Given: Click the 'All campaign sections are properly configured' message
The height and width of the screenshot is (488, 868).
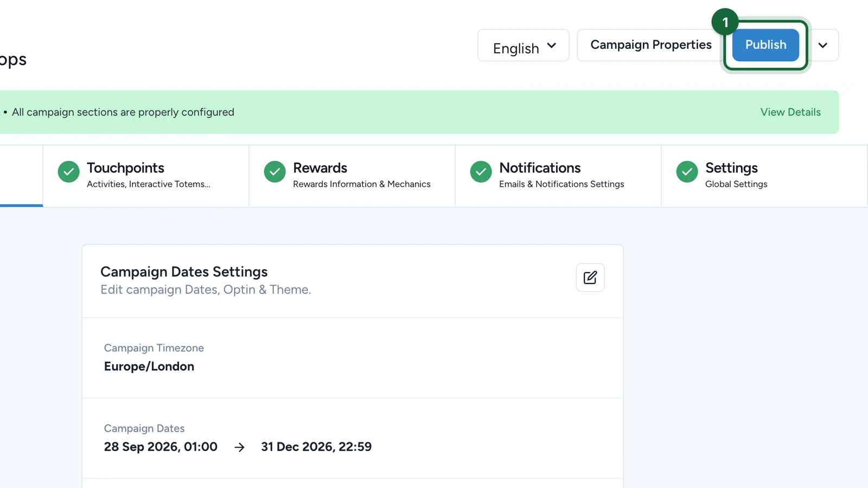Looking at the screenshot, I should pos(123,112).
